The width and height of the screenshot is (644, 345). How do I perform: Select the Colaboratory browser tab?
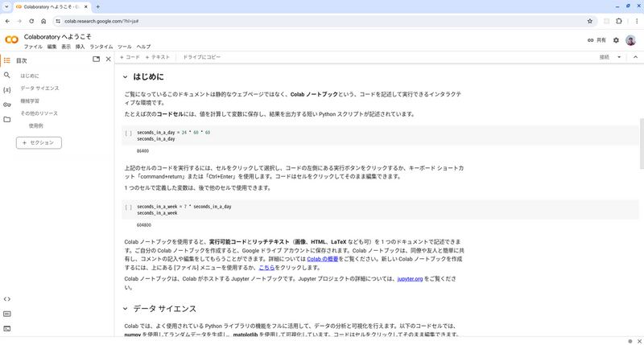[x=52, y=6]
